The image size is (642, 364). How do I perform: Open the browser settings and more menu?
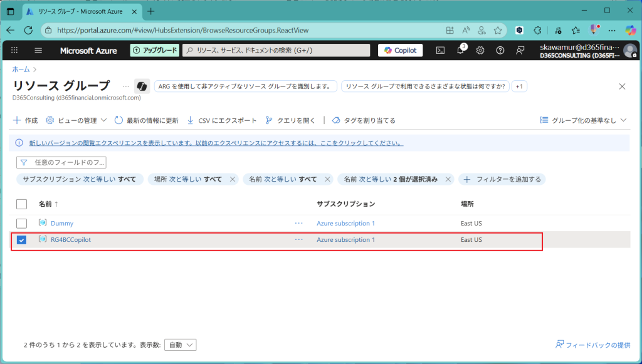[612, 30]
